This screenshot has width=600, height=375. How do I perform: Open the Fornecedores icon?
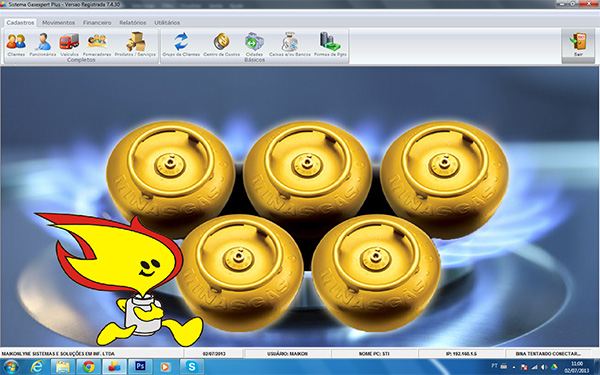click(97, 45)
